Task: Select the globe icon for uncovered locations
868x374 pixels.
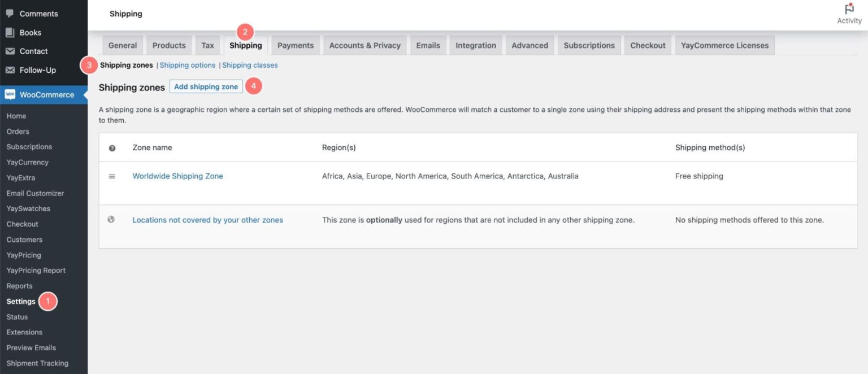Action: click(111, 219)
